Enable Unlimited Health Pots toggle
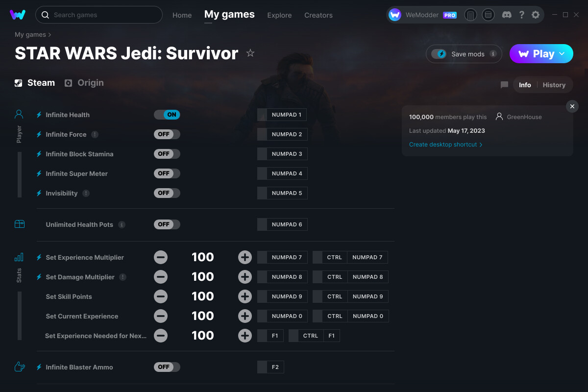Viewport: 588px width, 392px height. pos(167,224)
